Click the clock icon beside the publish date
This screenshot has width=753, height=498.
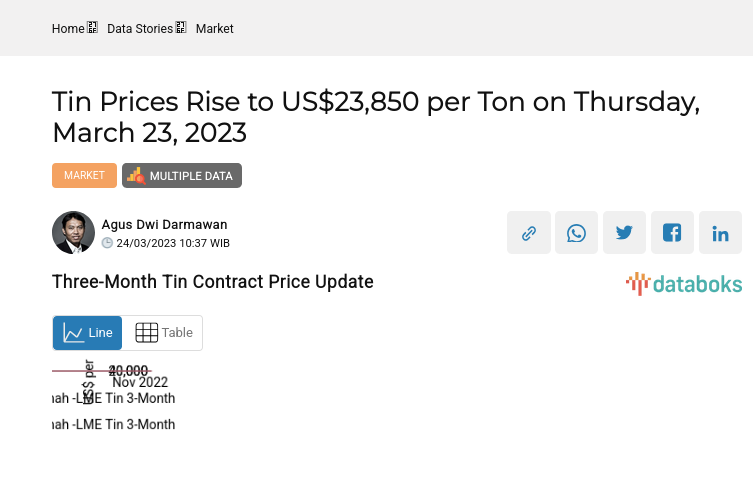[x=108, y=243]
